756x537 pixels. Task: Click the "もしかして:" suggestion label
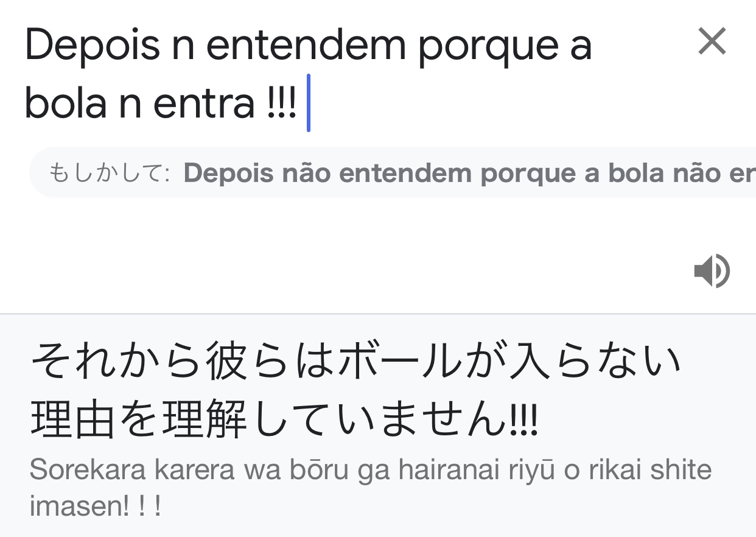click(109, 174)
